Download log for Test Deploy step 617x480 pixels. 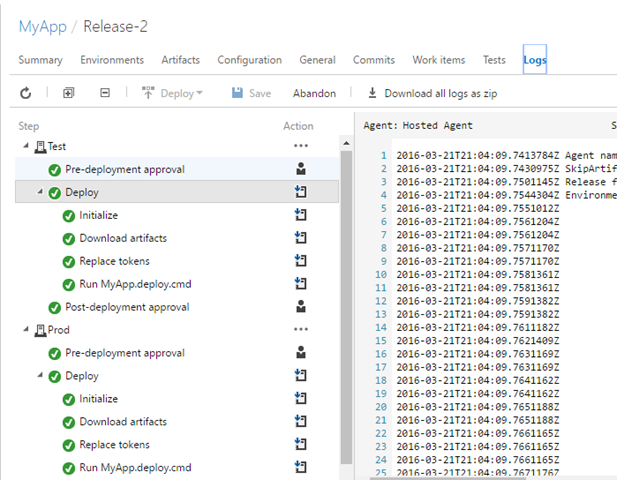301,192
